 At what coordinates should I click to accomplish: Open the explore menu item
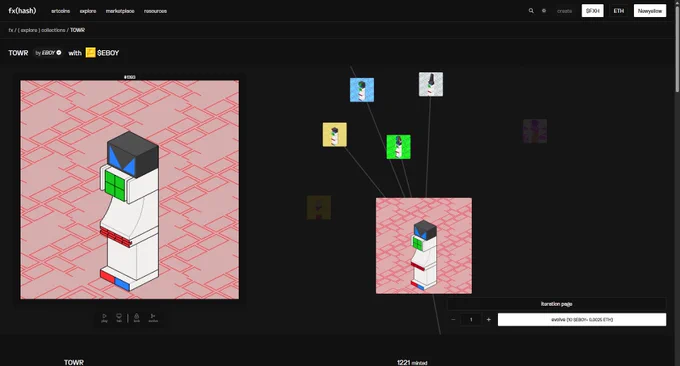[88, 11]
